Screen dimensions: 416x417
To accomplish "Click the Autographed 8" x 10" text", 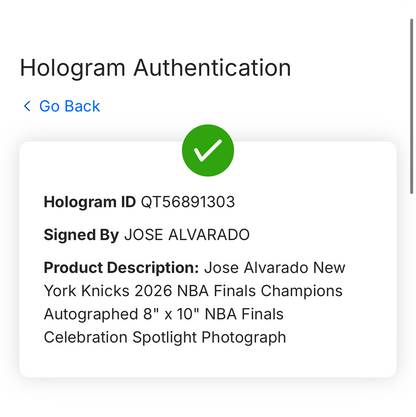I will 121,314.
